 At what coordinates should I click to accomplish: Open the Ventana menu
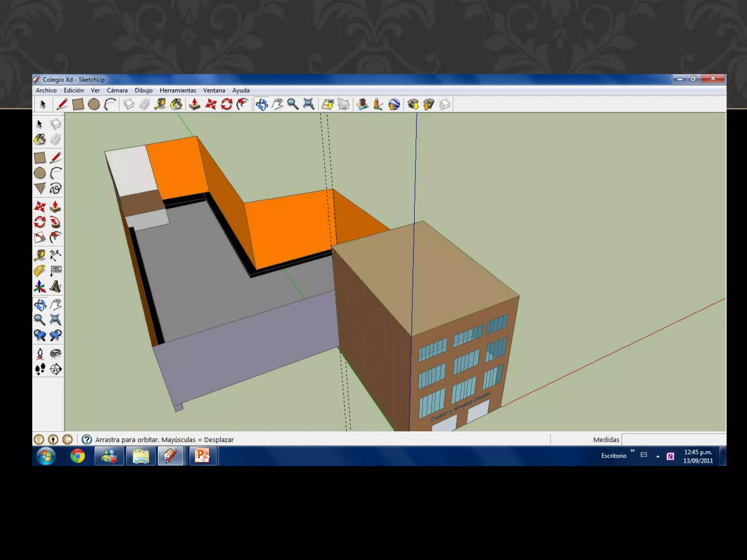click(214, 90)
